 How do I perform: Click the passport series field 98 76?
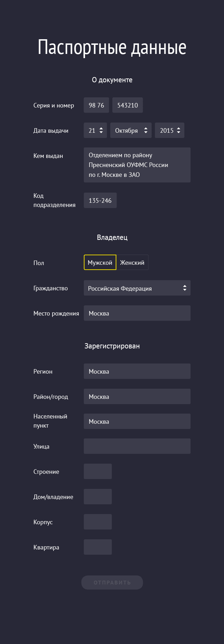[96, 105]
